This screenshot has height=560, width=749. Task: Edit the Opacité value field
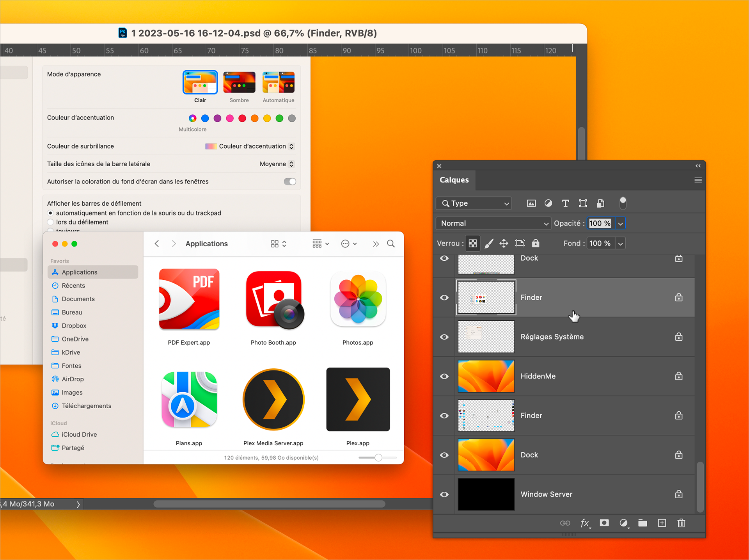coord(599,223)
